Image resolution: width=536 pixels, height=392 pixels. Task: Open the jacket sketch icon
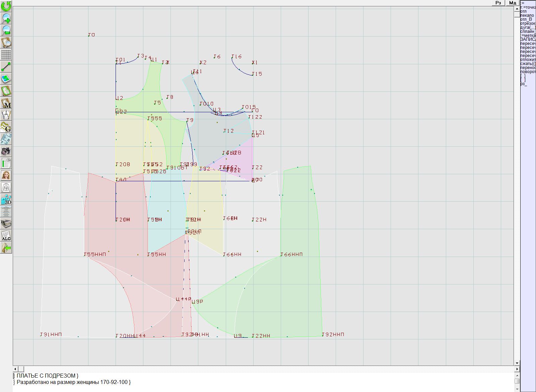point(6,187)
